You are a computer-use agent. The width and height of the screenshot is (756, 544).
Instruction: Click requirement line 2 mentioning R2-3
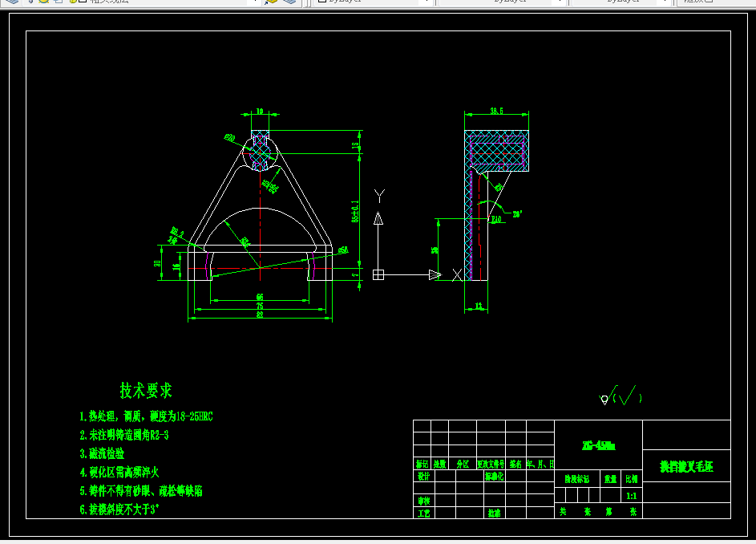[x=124, y=435]
